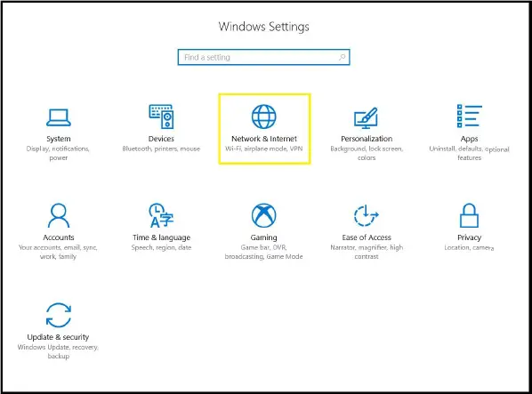The height and width of the screenshot is (394, 532).
Task: Click the Update & security sync icon
Action: point(59,315)
